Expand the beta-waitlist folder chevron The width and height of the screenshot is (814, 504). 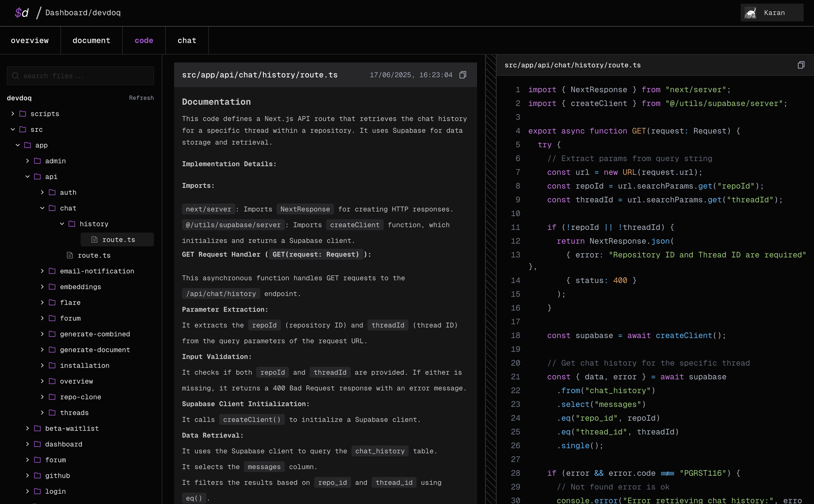coord(27,428)
